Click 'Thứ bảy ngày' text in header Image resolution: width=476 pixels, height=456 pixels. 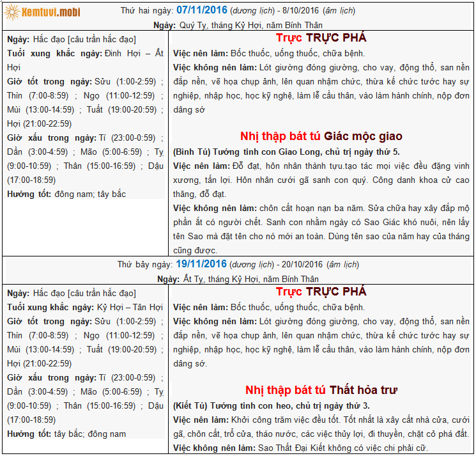[x=145, y=264]
